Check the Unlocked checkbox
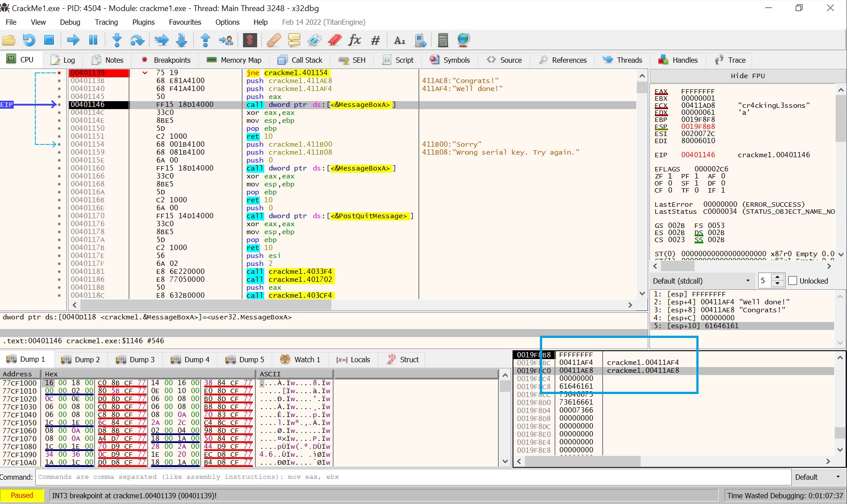 [793, 280]
